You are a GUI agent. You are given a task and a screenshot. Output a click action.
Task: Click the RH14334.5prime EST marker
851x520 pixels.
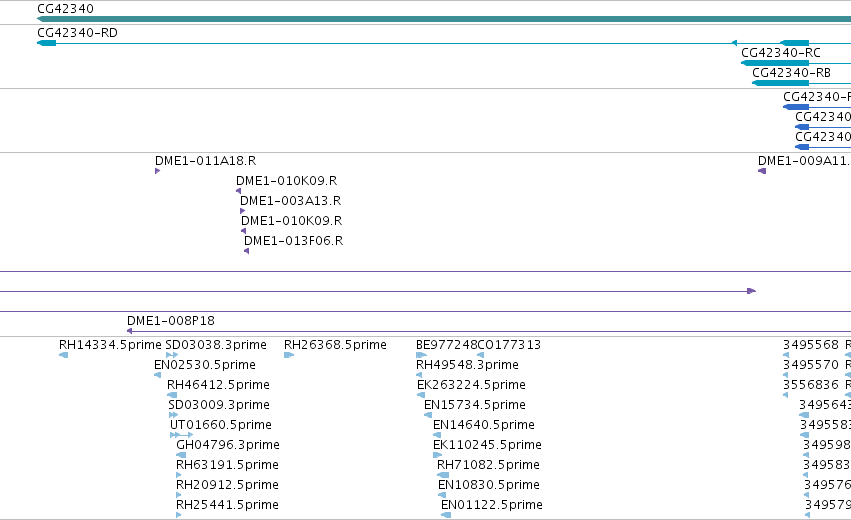tap(63, 355)
